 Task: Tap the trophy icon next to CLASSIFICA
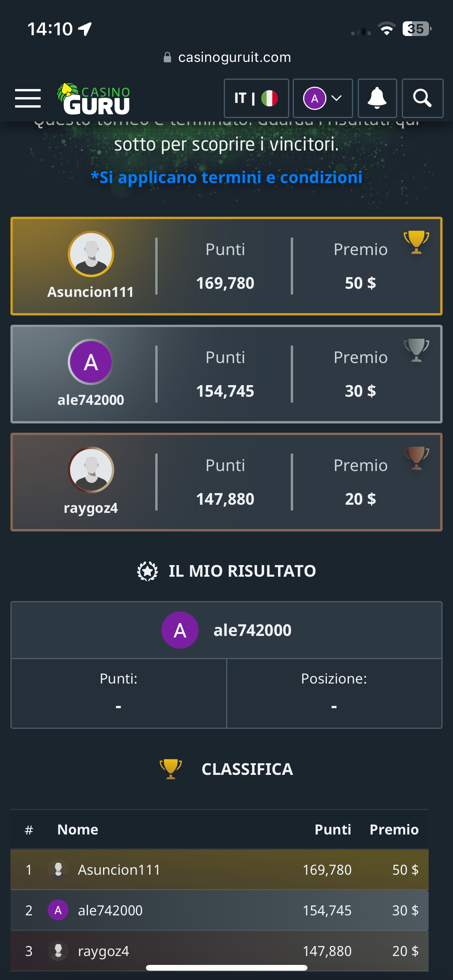[x=171, y=769]
